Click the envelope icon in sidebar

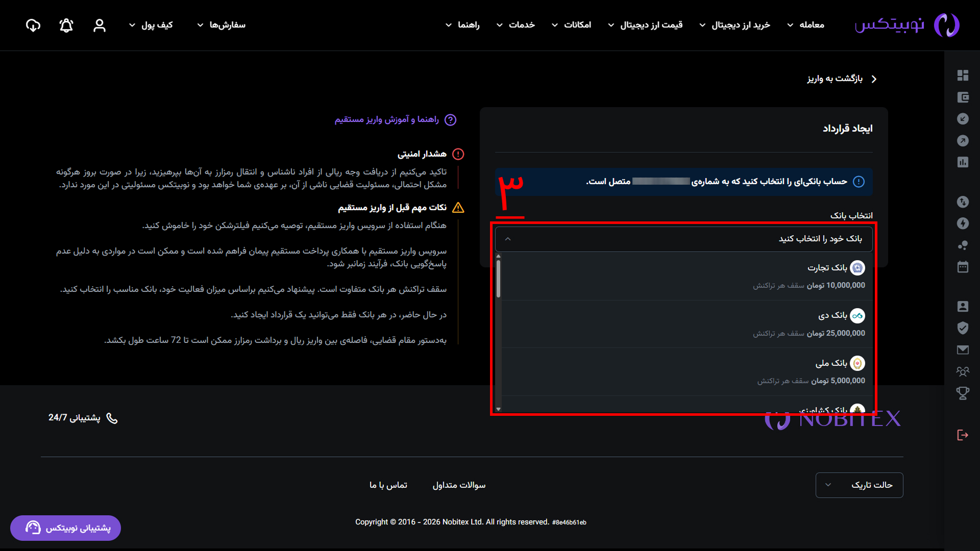click(x=963, y=350)
